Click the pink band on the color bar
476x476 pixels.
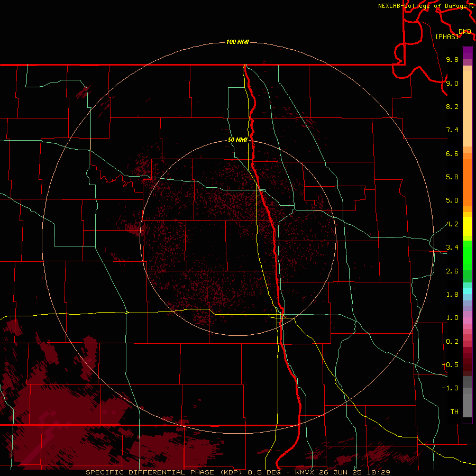pos(467,321)
